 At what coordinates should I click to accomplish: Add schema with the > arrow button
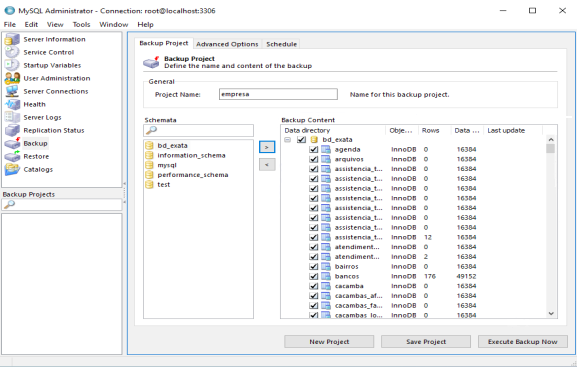point(267,147)
